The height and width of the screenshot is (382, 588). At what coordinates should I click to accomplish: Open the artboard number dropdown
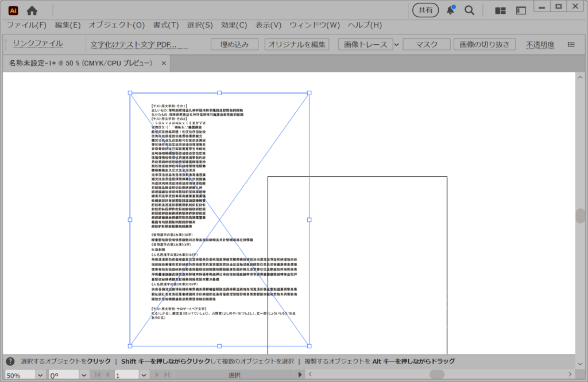142,375
